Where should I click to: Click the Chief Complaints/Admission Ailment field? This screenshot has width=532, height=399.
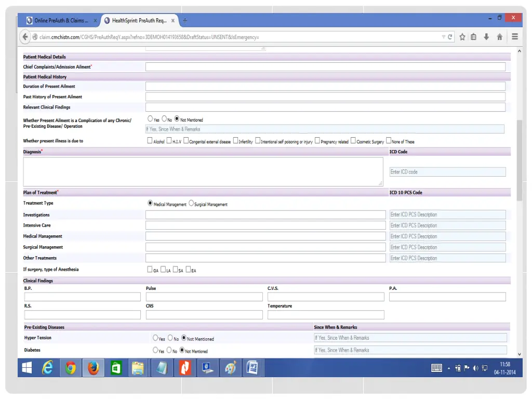click(x=325, y=67)
